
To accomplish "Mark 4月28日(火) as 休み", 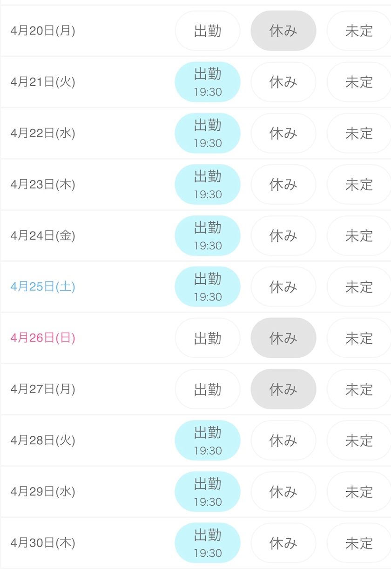I will point(283,440).
